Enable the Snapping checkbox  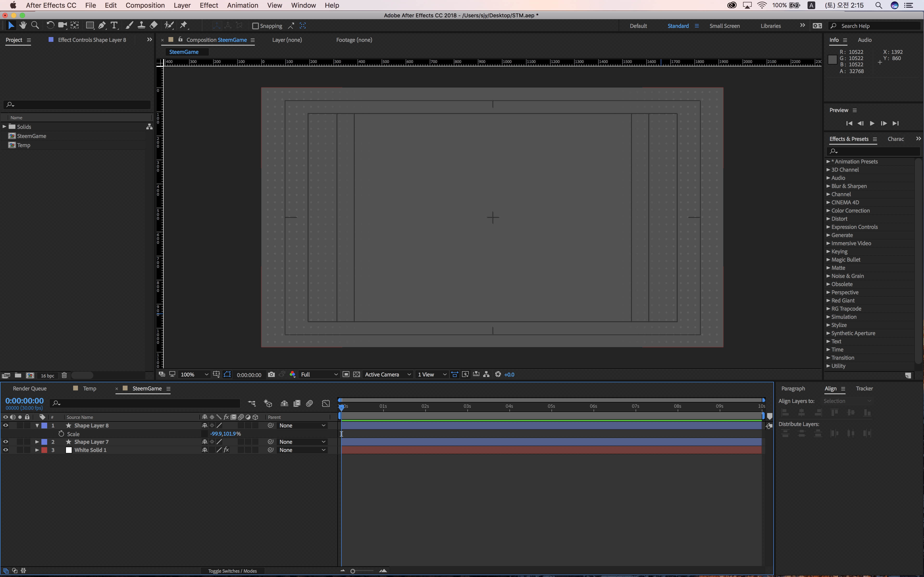(256, 26)
